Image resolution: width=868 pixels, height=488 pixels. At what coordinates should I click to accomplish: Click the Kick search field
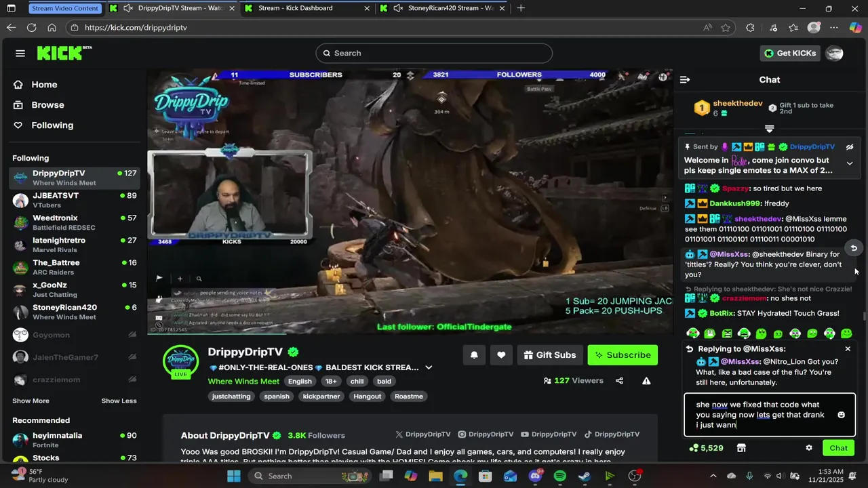point(434,54)
